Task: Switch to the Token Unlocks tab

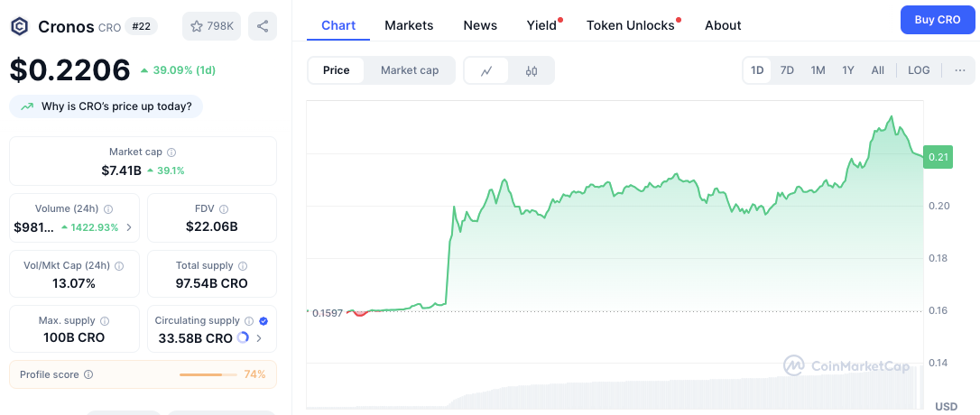Action: tap(630, 25)
